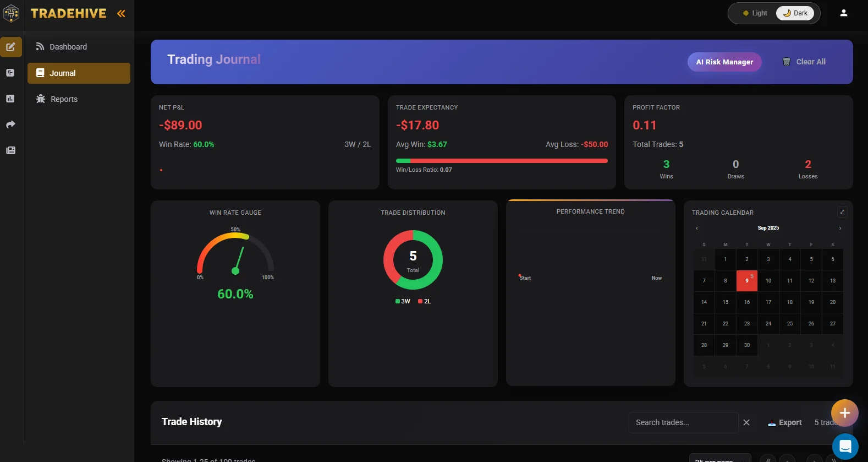Open the edit/journal icon in left rail

(11, 47)
